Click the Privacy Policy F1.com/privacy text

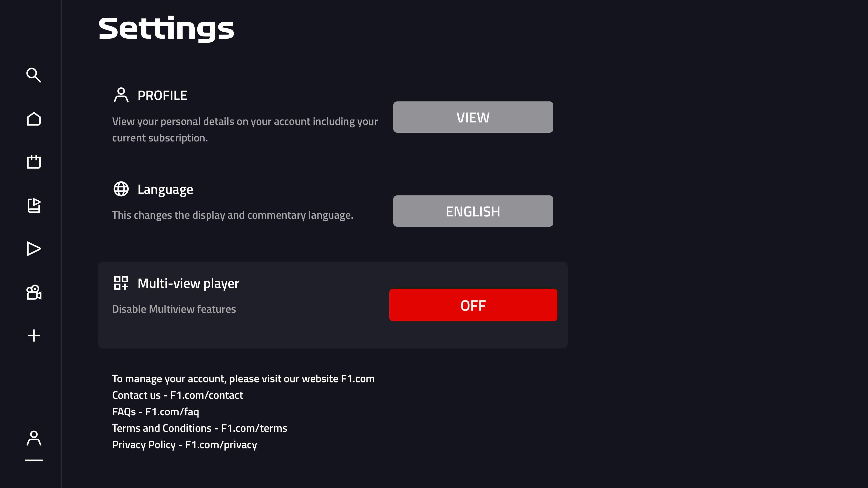point(184,445)
